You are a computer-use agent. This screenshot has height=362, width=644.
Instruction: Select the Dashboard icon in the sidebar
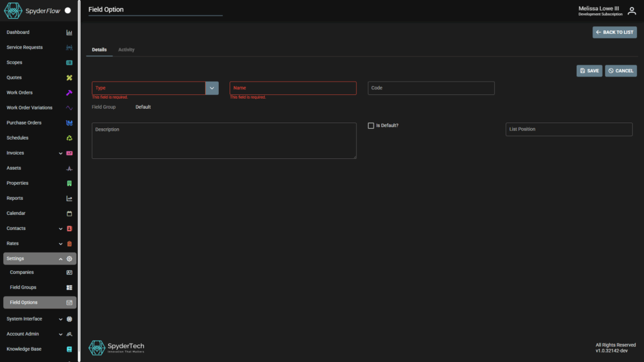(x=69, y=32)
